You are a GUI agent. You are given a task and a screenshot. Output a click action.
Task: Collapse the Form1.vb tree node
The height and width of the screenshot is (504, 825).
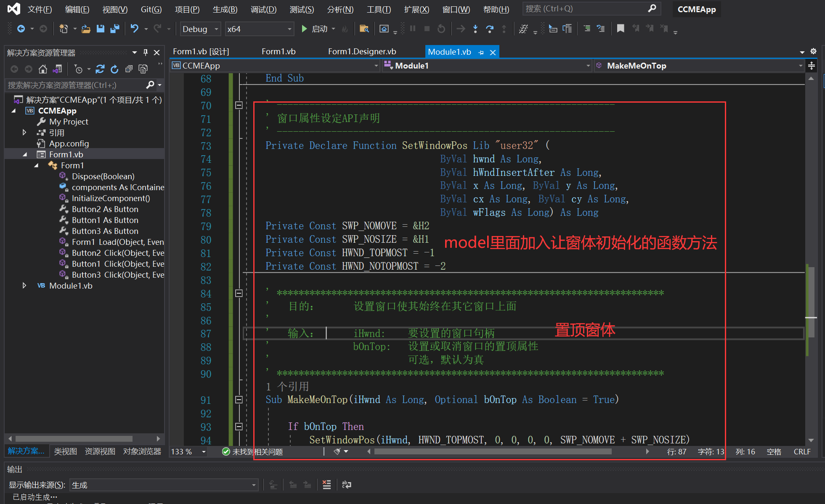click(24, 154)
